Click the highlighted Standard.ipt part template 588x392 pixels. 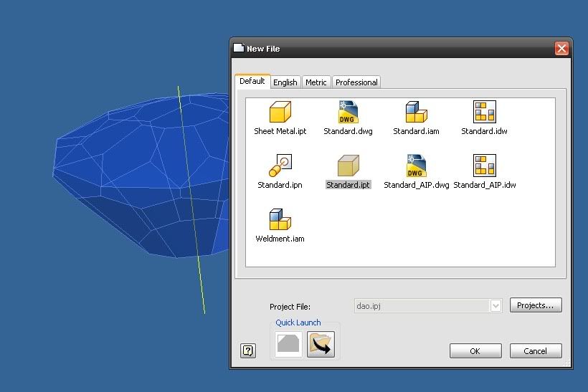coord(348,166)
